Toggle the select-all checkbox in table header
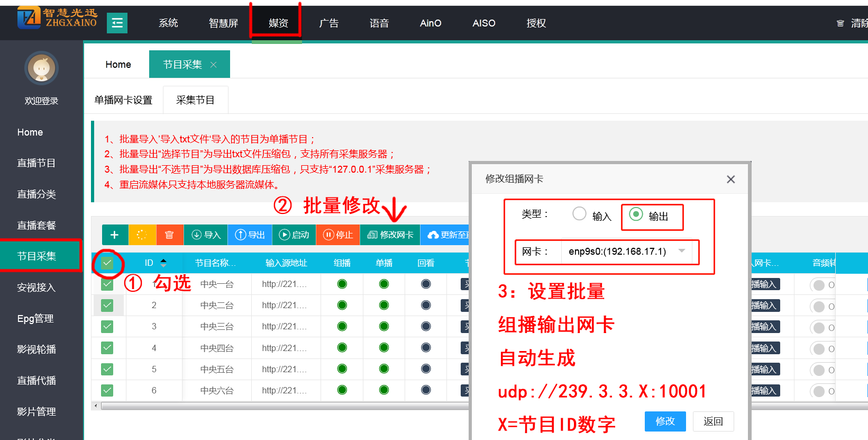 tap(107, 263)
